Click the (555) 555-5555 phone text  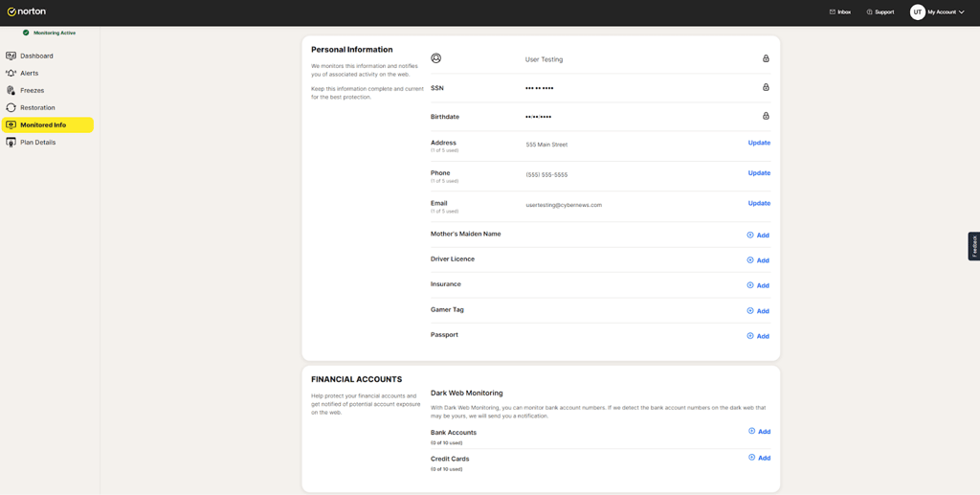coord(546,175)
